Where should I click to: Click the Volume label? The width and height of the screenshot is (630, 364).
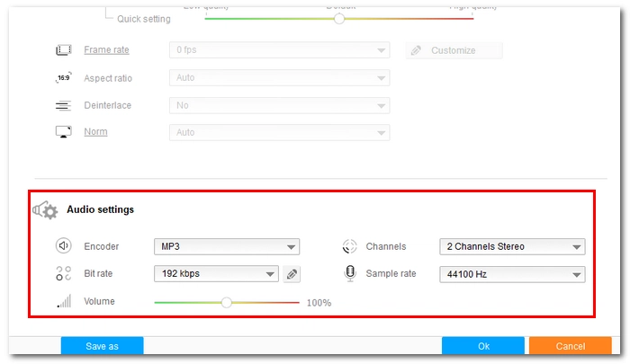[x=99, y=301]
